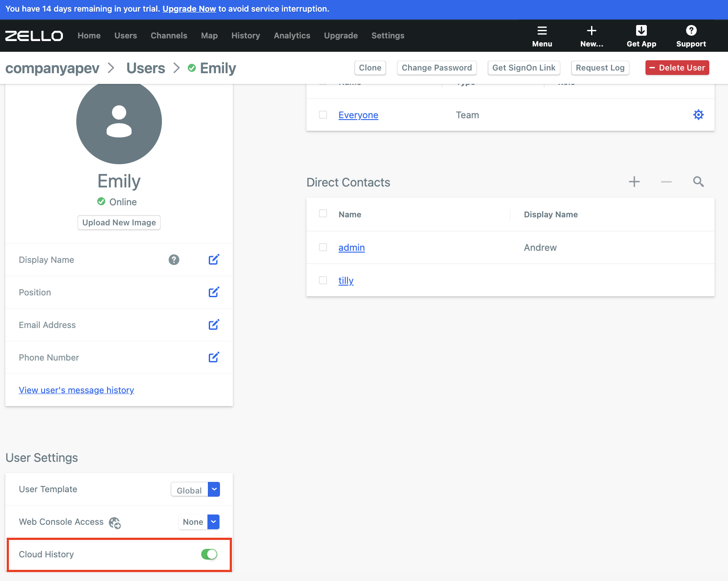Open the Support question mark icon
This screenshot has height=581, width=728.
tap(691, 30)
